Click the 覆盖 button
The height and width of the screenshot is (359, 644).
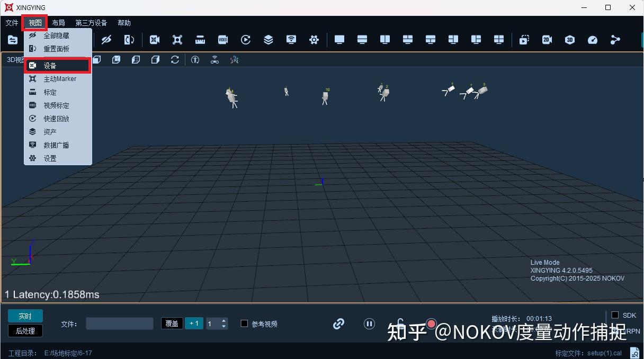172,324
